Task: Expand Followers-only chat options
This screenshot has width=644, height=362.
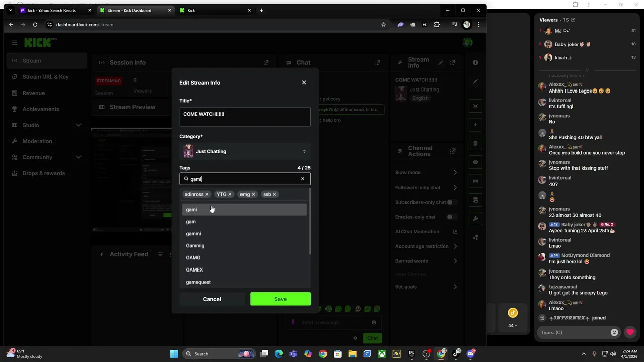Action: tap(427, 188)
